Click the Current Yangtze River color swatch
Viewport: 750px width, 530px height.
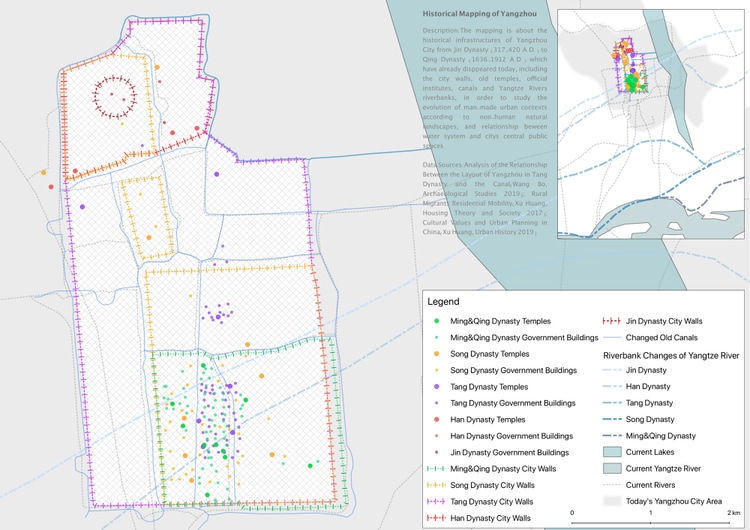611,468
